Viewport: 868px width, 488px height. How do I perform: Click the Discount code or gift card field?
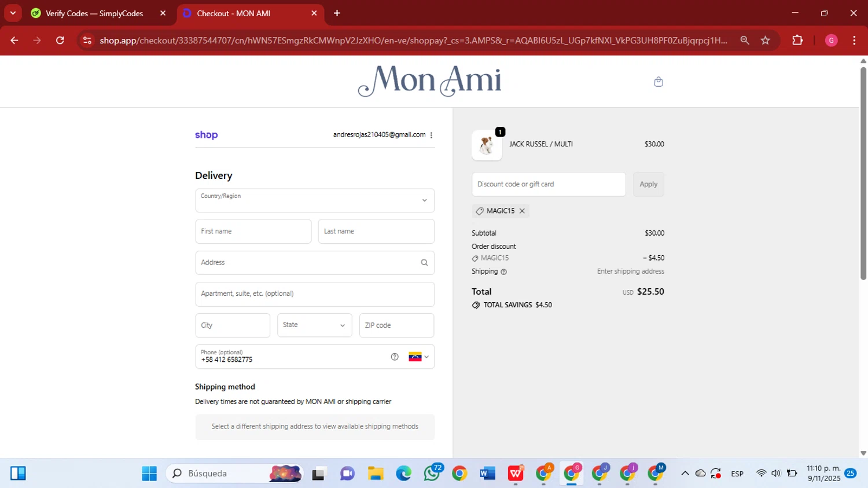[549, 184]
